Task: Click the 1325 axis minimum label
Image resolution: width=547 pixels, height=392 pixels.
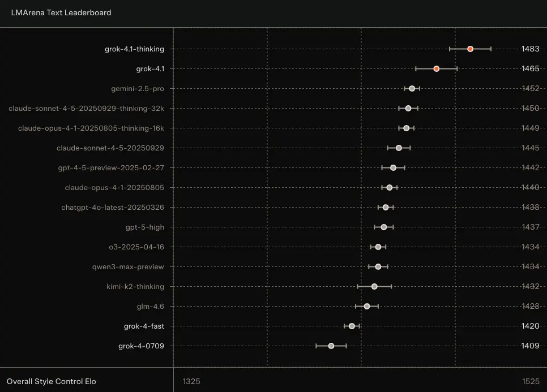Action: point(191,382)
